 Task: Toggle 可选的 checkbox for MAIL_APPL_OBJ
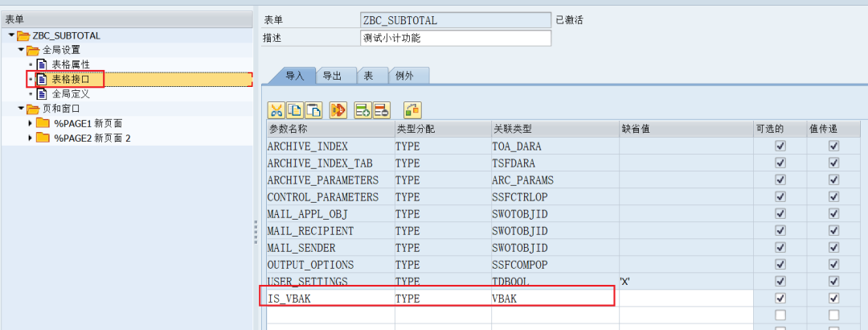click(x=780, y=214)
